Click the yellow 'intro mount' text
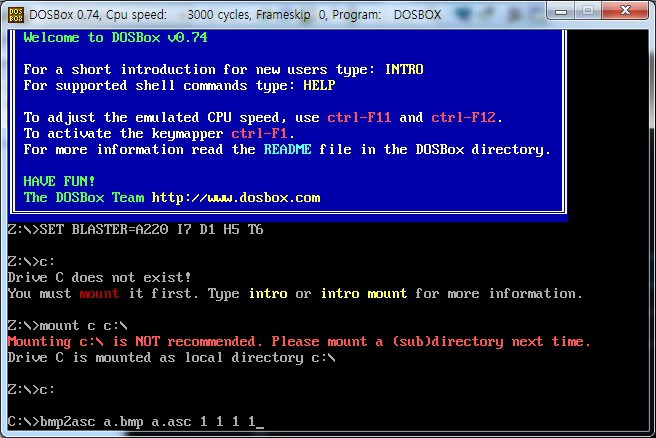Viewport: 656px width, 438px height. (364, 293)
